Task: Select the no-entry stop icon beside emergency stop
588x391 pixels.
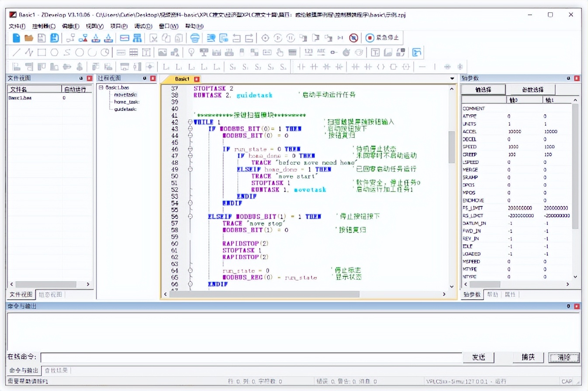Action: [353, 38]
